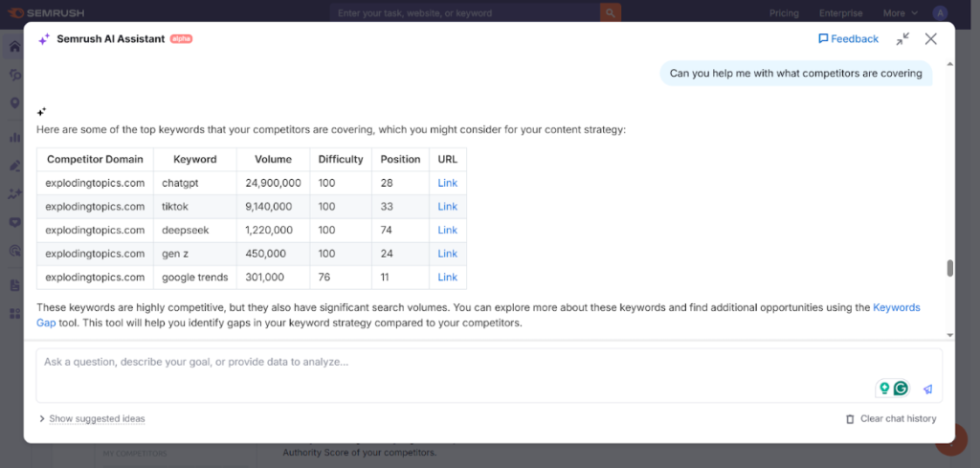980x468 pixels.
Task: Open the Link for tiktok keyword
Action: coord(448,206)
